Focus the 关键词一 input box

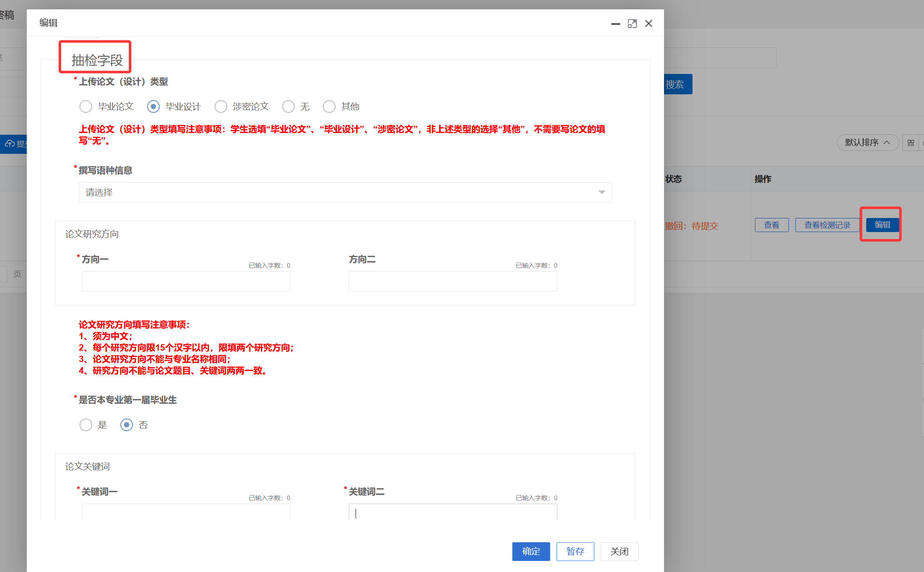[x=186, y=512]
